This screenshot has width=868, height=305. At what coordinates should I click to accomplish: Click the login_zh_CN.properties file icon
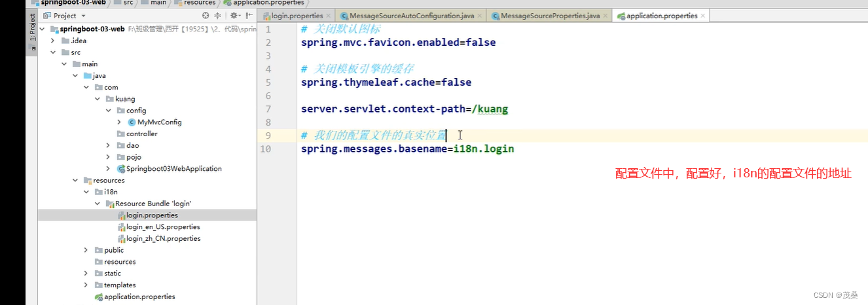tap(121, 238)
